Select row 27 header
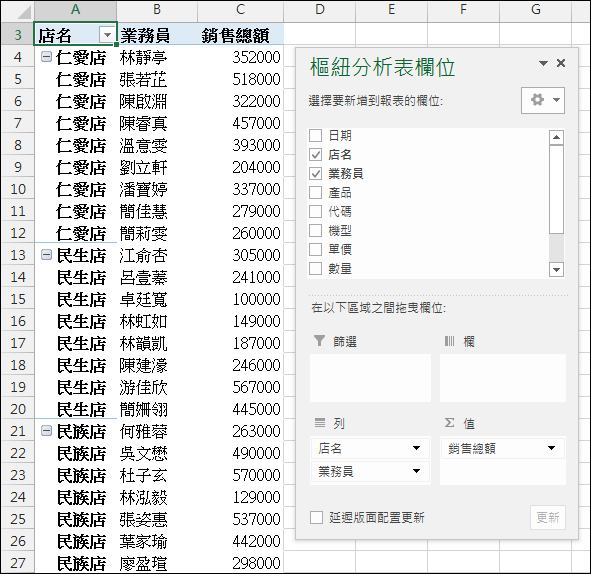 point(18,563)
